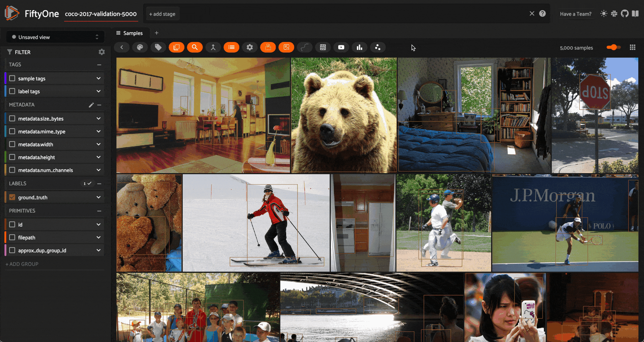Click the add stage button
This screenshot has width=644, height=342.
162,14
